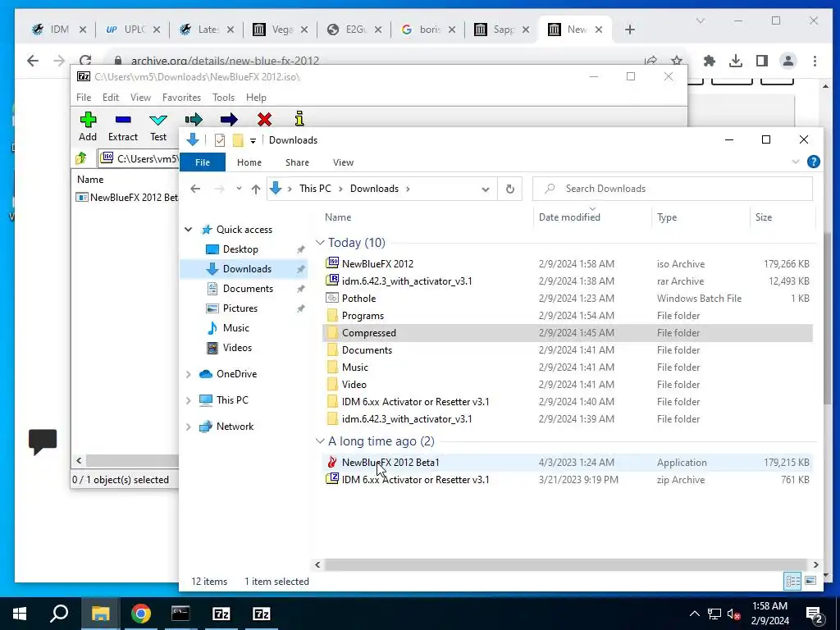This screenshot has height=630, width=840.
Task: Open Chrome extensions puzzle icon
Action: coord(710,61)
